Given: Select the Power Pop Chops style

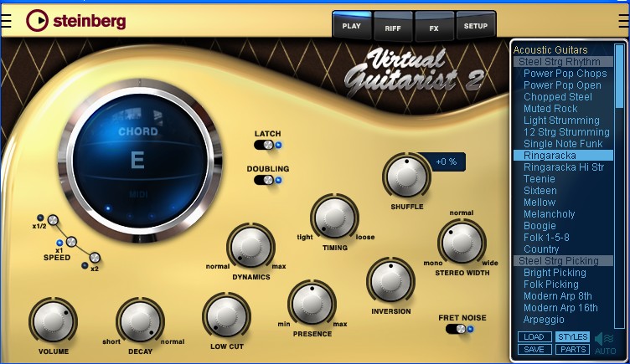Looking at the screenshot, I should (565, 74).
